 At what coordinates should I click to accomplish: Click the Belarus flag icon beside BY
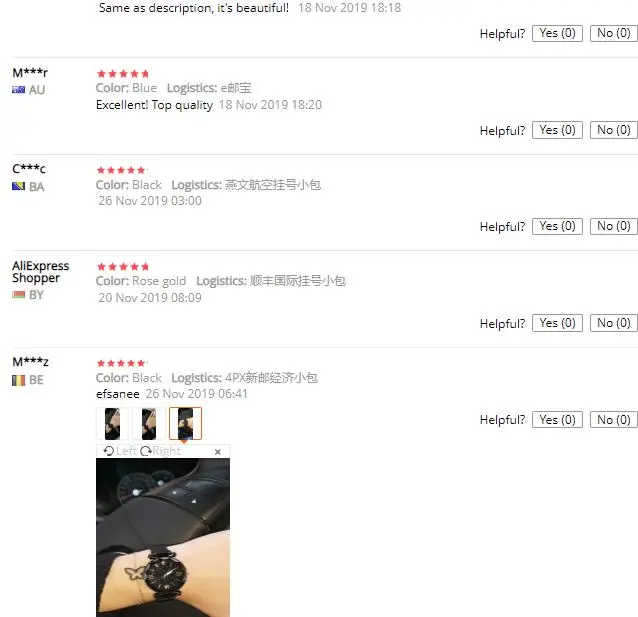[x=18, y=295]
